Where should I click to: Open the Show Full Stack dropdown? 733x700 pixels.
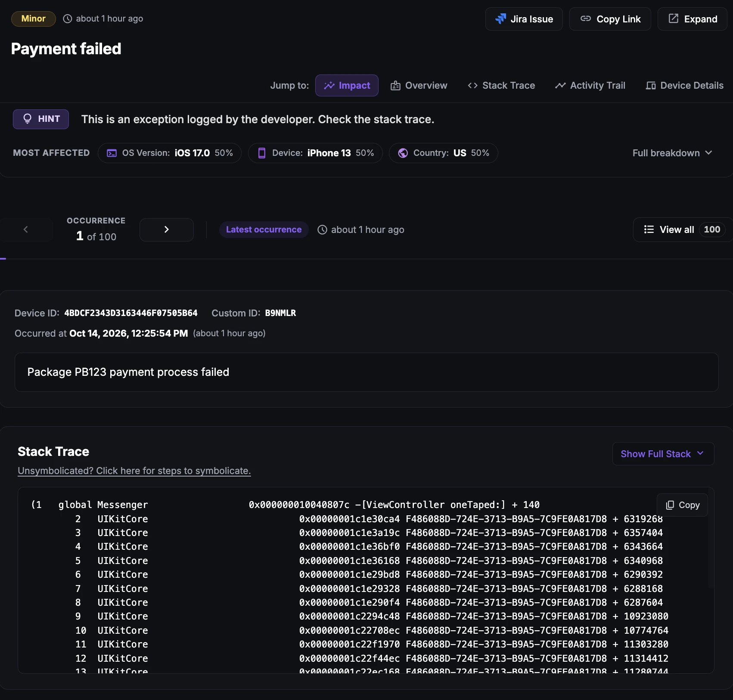coord(663,454)
